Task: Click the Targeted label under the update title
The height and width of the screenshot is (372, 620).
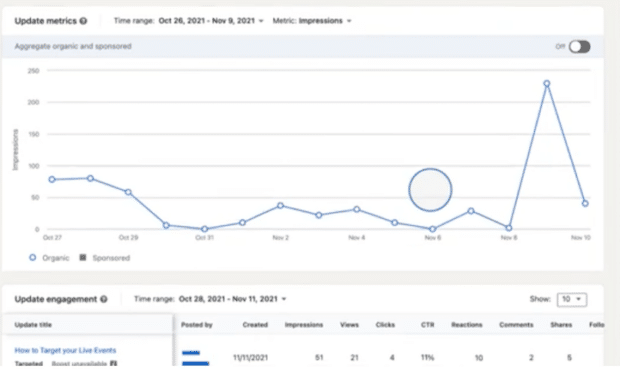Action: pos(28,363)
